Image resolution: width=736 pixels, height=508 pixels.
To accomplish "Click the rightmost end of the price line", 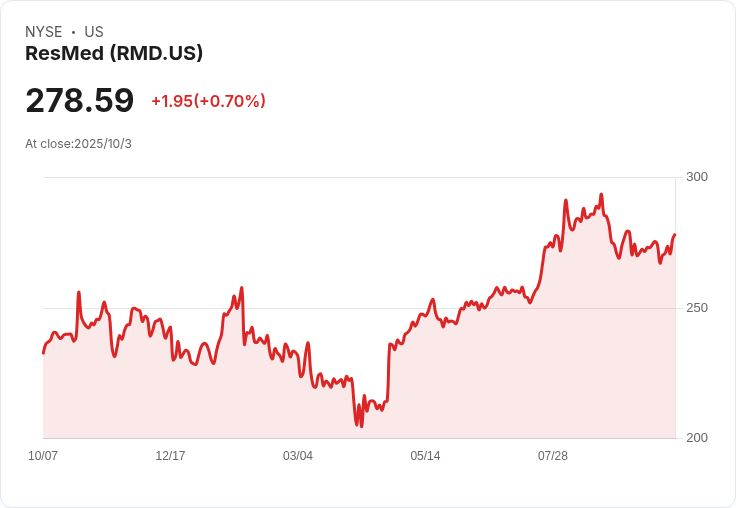I will click(x=675, y=234).
